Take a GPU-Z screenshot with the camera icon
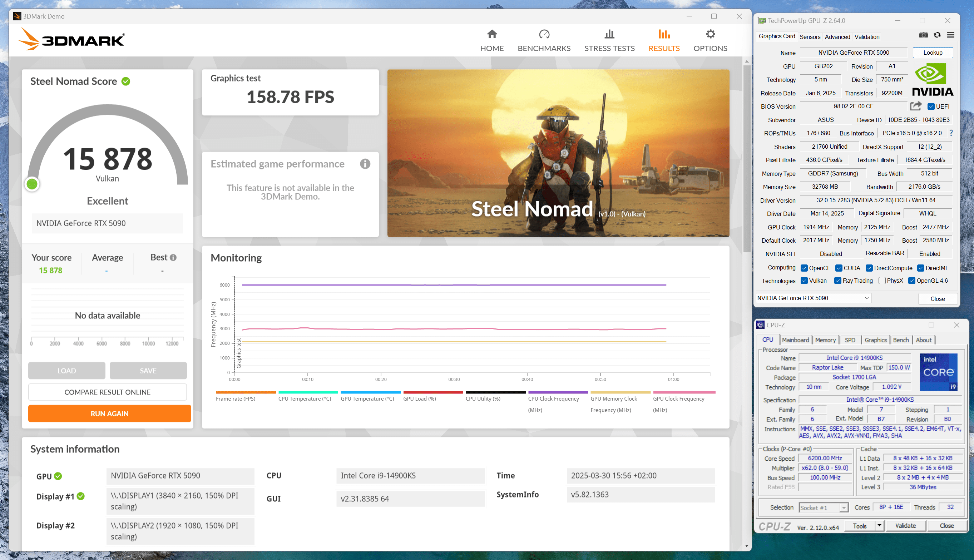The image size is (974, 560). point(923,35)
